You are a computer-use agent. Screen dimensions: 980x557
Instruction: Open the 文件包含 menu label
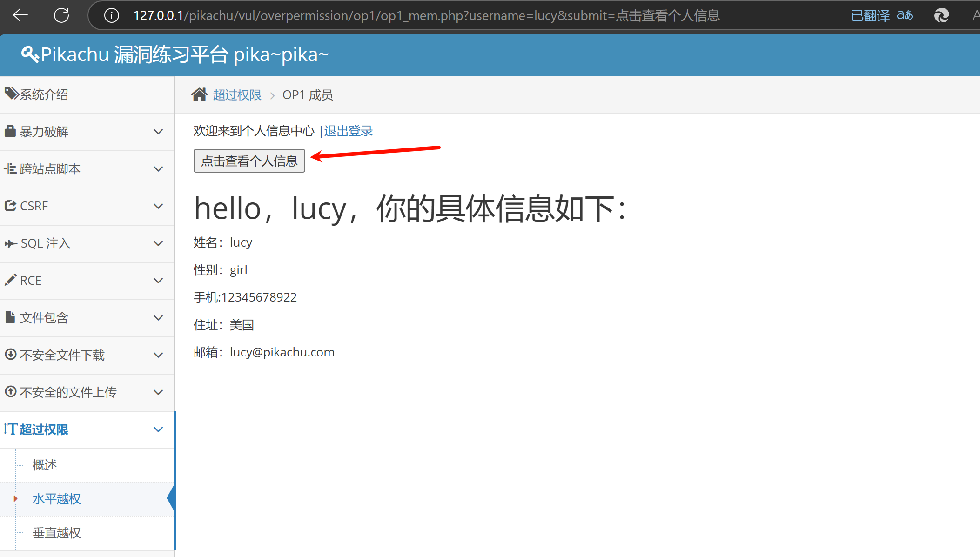tap(44, 318)
